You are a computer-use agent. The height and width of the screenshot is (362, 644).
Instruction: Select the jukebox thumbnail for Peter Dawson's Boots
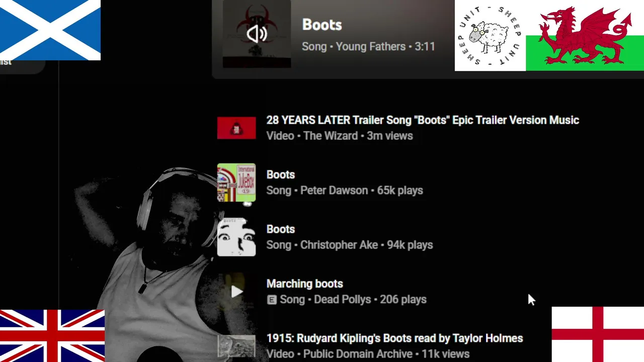(x=236, y=183)
